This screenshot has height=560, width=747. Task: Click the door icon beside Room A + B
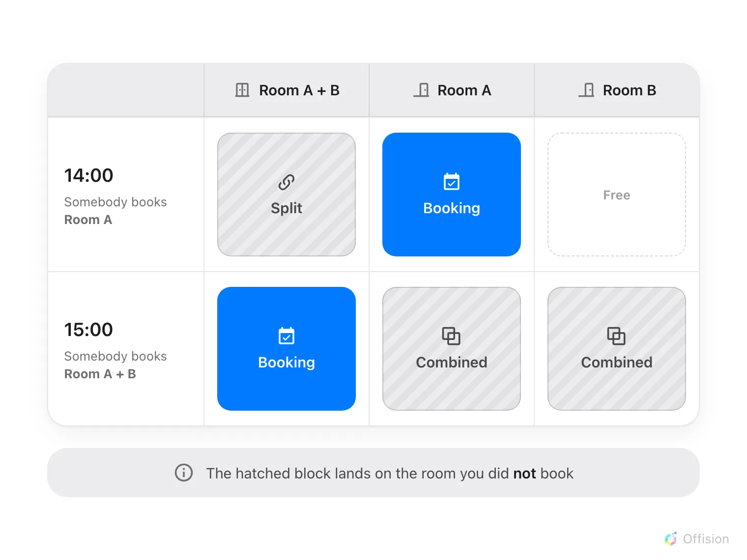coord(242,90)
